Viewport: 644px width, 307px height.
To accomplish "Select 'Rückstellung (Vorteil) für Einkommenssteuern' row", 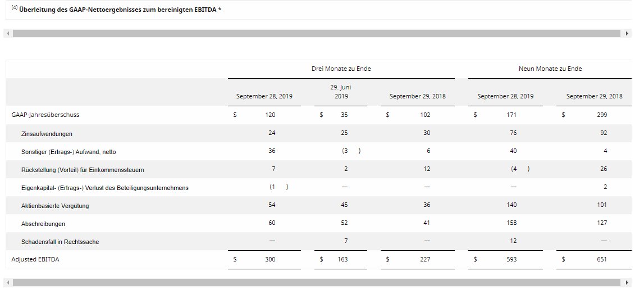I will [319, 170].
